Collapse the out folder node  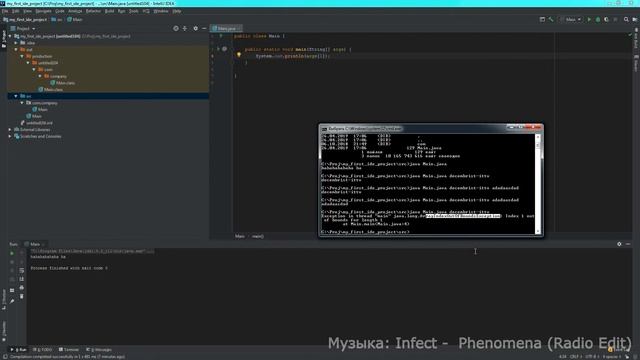pyautogui.click(x=16, y=49)
